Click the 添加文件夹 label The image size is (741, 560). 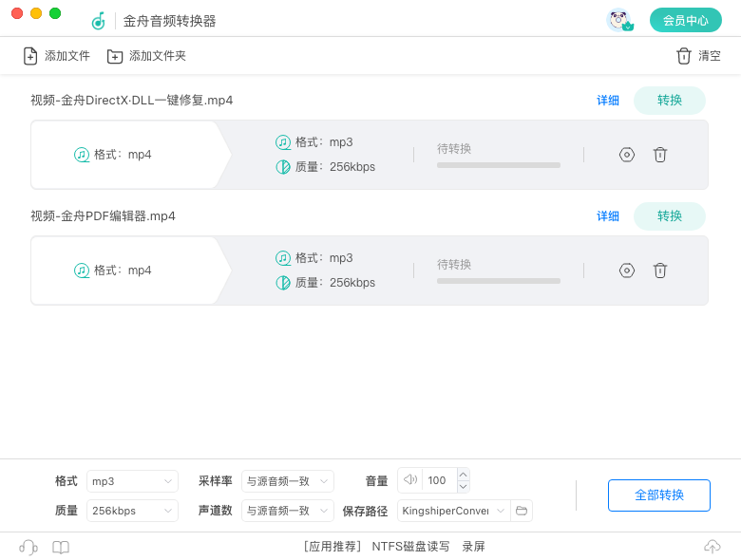[158, 56]
